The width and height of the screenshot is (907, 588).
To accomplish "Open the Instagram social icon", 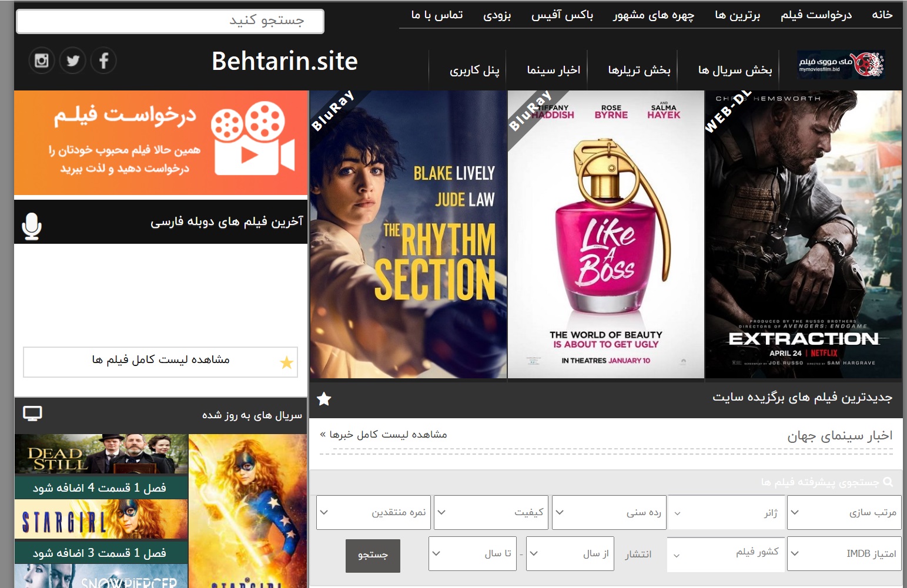I will tap(42, 61).
